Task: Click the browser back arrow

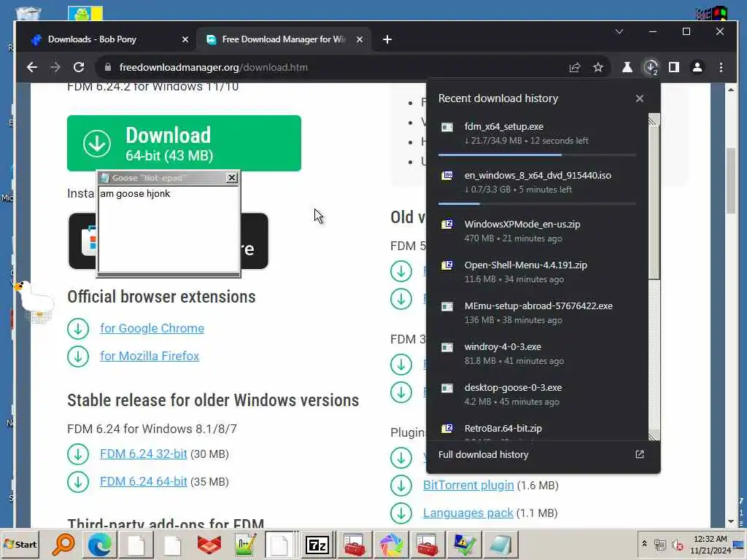Action: click(x=32, y=68)
